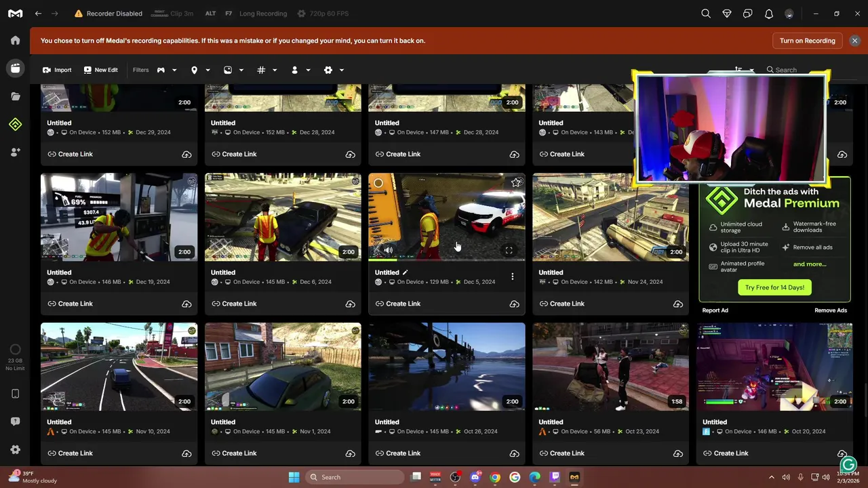This screenshot has width=868, height=488.
Task: Open the Dec 19, 2024 gas pump thumbnail
Action: [119, 217]
